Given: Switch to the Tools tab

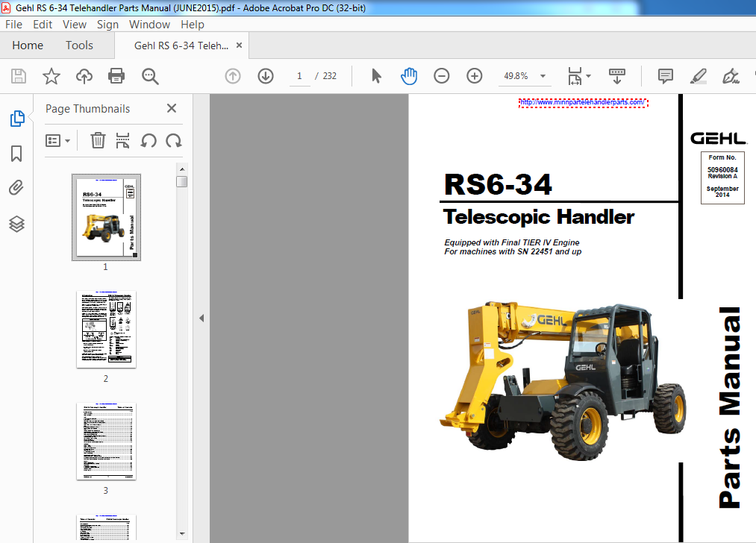Looking at the screenshot, I should click(79, 45).
